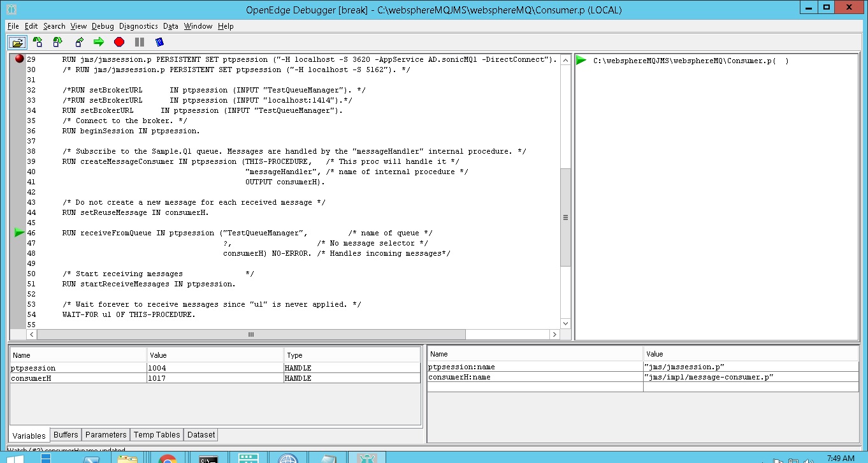The height and width of the screenshot is (463, 868).
Task: Open the blue help book icon
Action: (159, 42)
